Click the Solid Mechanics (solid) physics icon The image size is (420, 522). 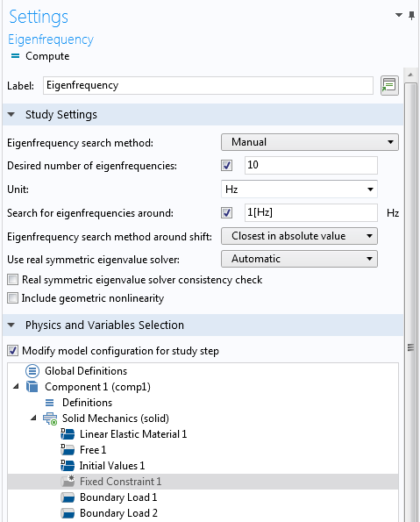50,418
